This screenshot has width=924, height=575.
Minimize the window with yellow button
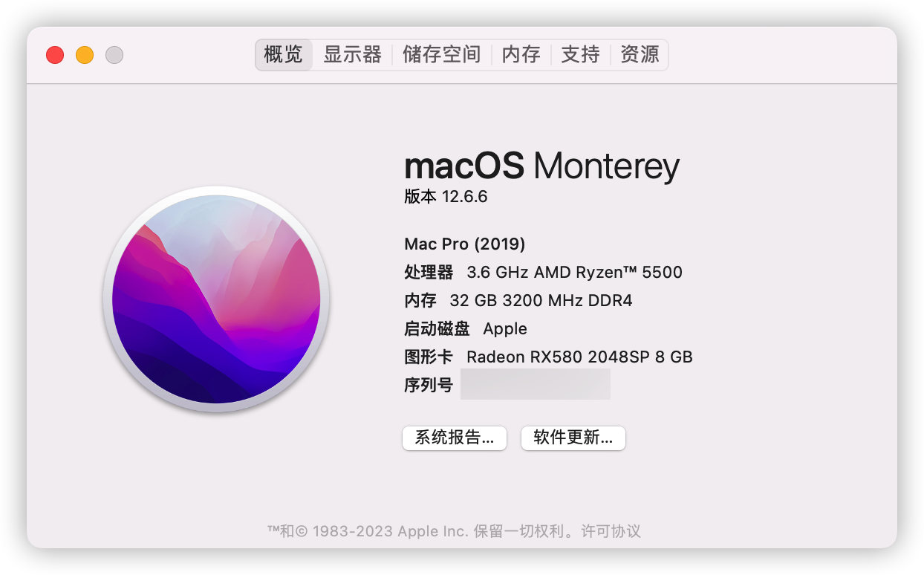[x=85, y=55]
